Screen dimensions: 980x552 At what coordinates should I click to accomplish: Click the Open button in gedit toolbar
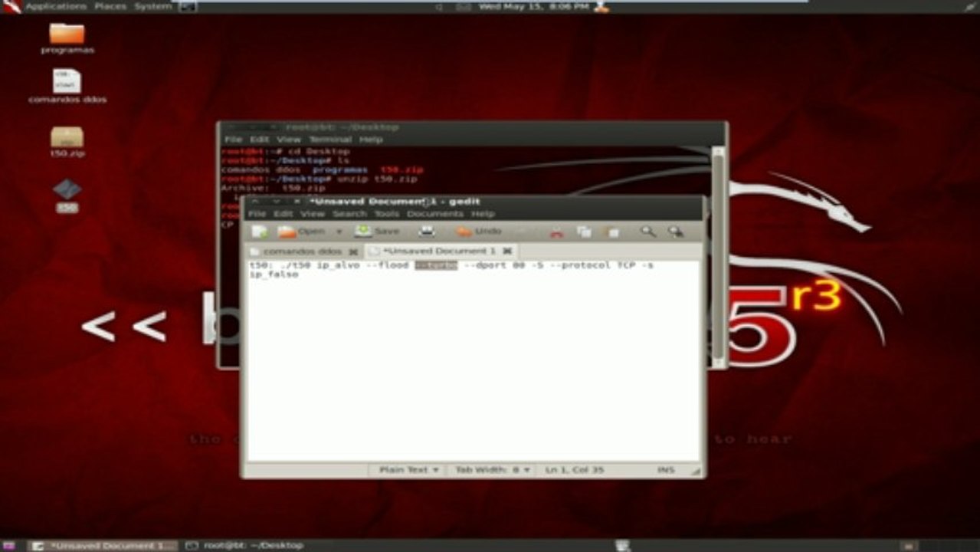point(301,232)
